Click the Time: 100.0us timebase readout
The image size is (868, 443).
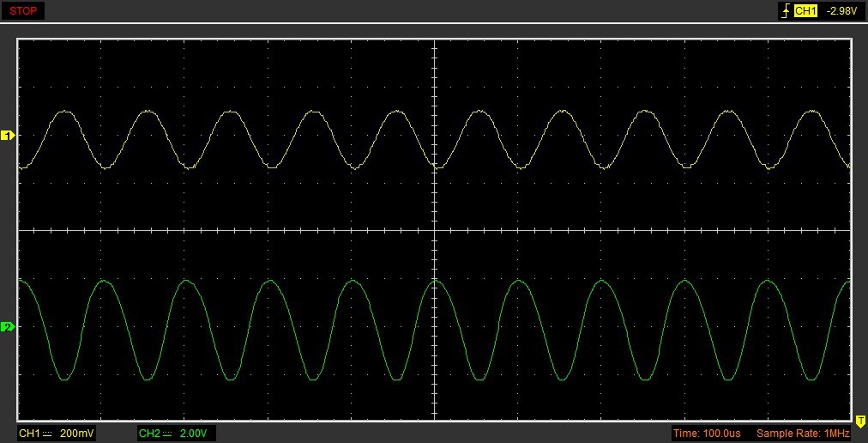click(708, 434)
